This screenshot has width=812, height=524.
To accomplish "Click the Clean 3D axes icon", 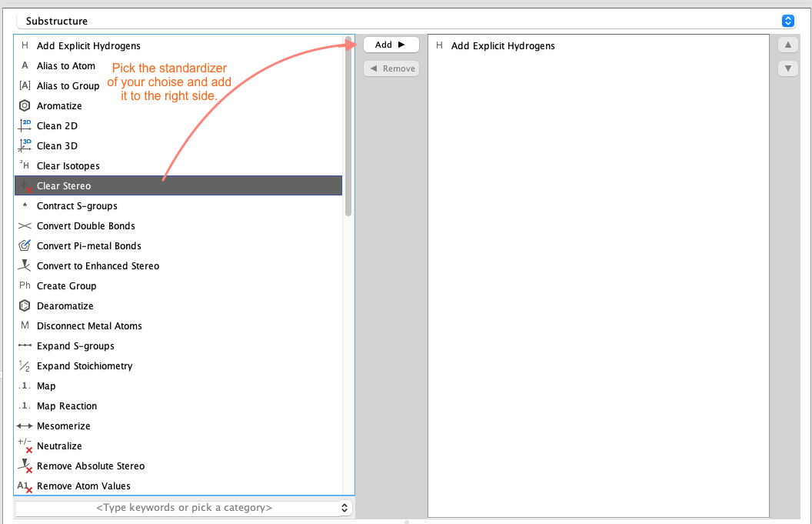I will (x=23, y=145).
